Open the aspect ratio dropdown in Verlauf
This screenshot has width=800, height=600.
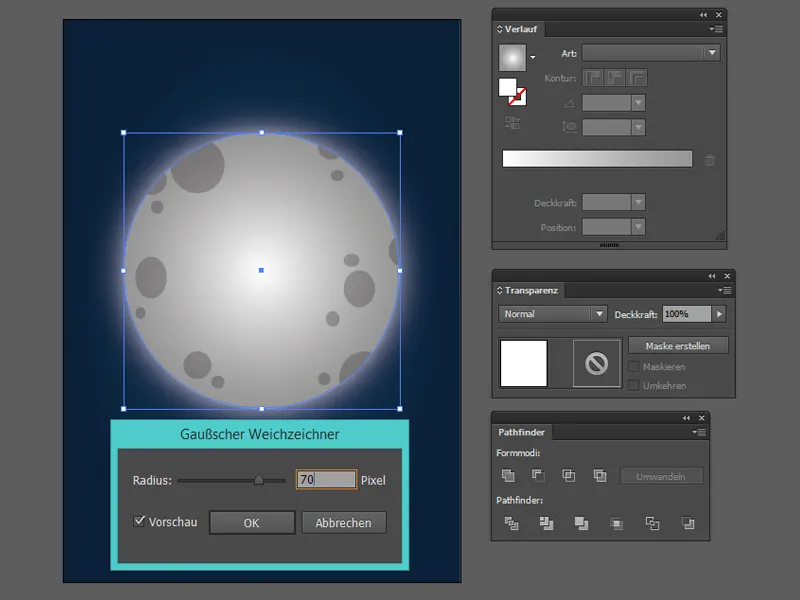coord(638,127)
